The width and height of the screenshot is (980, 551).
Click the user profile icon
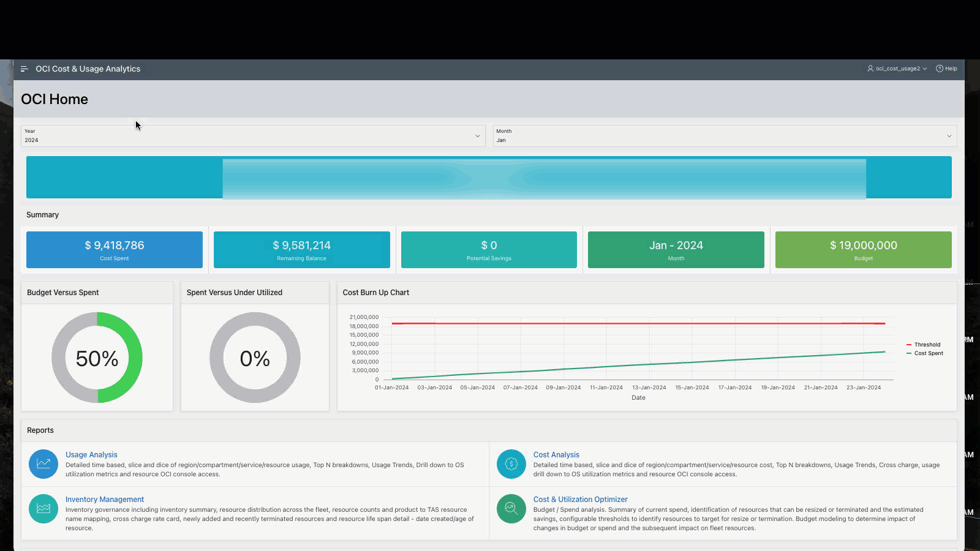tap(870, 69)
